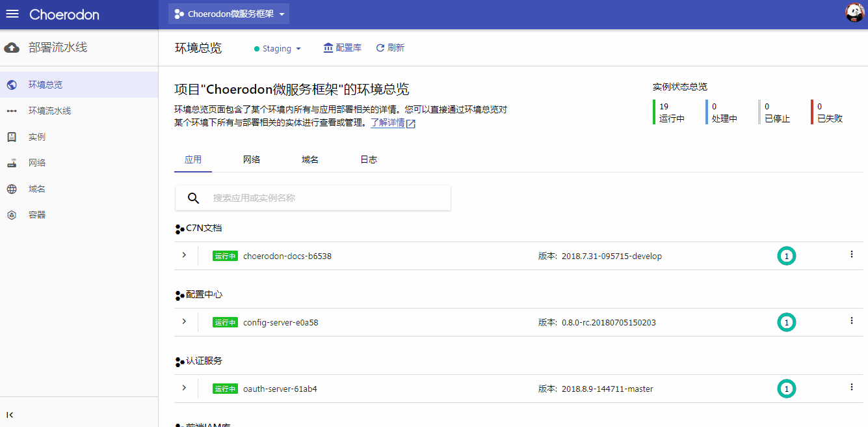Click the 环境总览 page title in the toolbar
Screen dimensions: 868x427
(198, 48)
